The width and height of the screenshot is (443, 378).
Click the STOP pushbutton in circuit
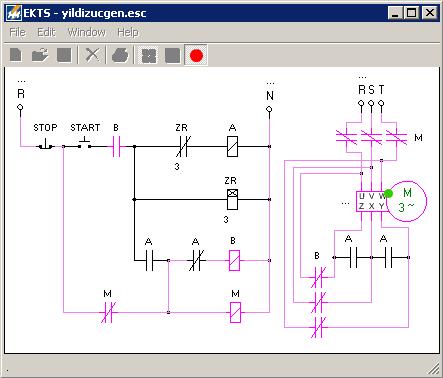45,145
